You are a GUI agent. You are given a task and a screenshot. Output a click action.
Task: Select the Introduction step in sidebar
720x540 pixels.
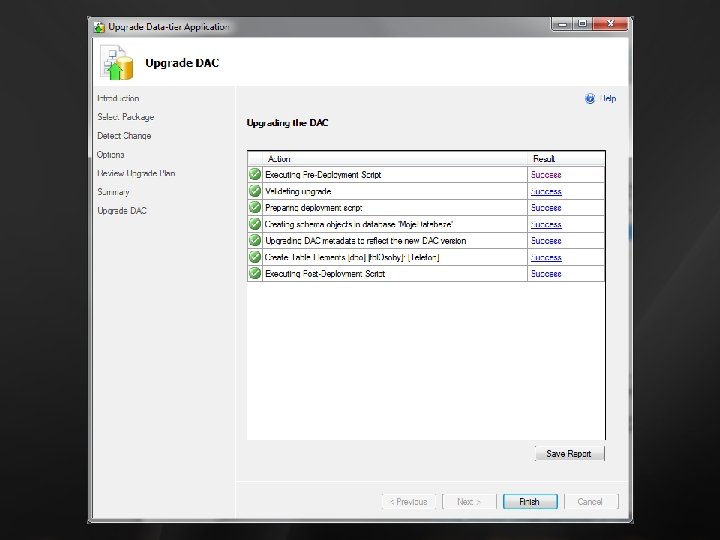click(x=118, y=98)
